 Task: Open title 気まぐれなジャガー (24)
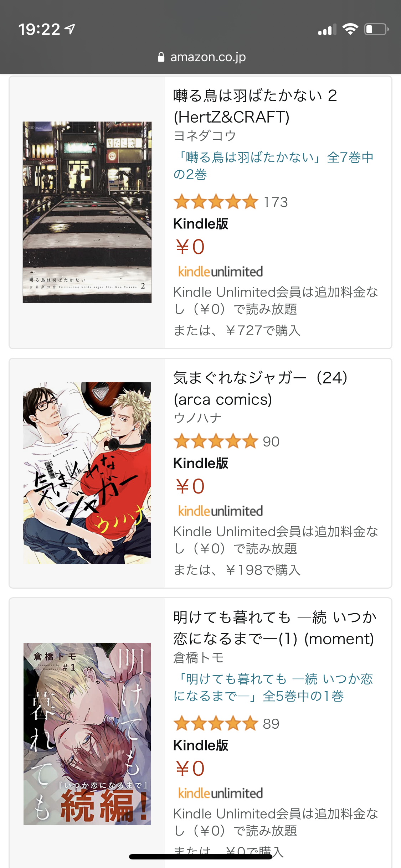tap(261, 388)
